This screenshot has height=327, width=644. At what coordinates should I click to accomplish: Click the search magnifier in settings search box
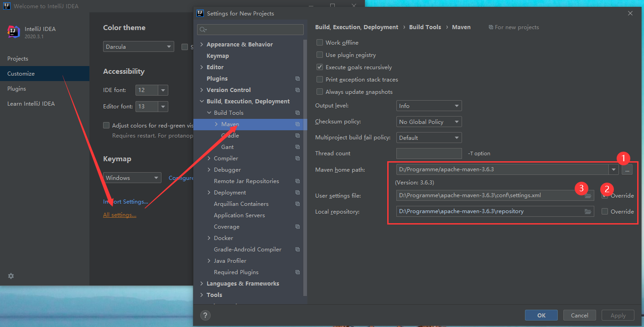[x=203, y=30]
